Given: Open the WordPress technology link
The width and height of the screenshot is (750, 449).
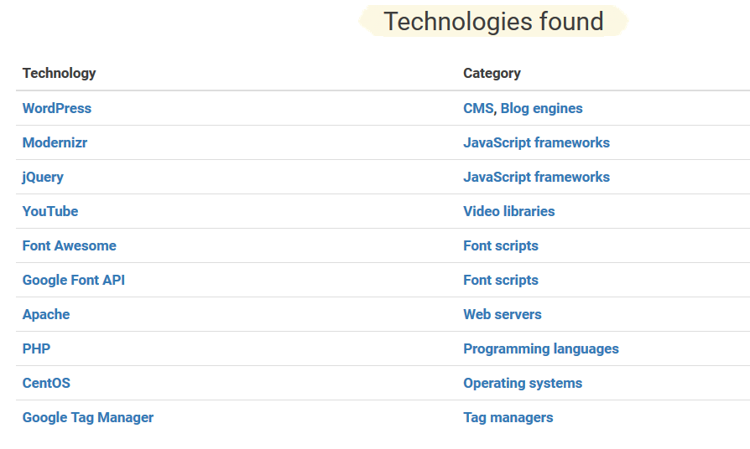Looking at the screenshot, I should (x=57, y=109).
